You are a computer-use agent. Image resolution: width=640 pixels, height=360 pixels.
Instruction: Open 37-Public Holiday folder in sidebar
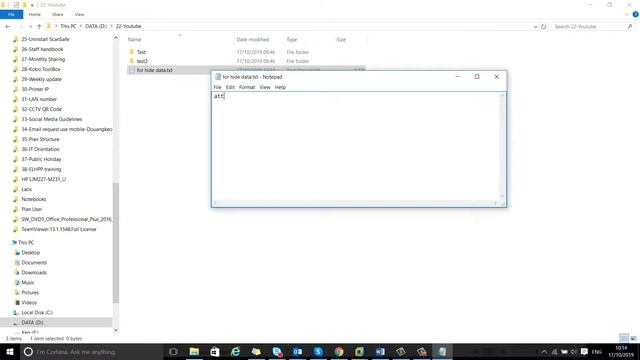tap(41, 159)
